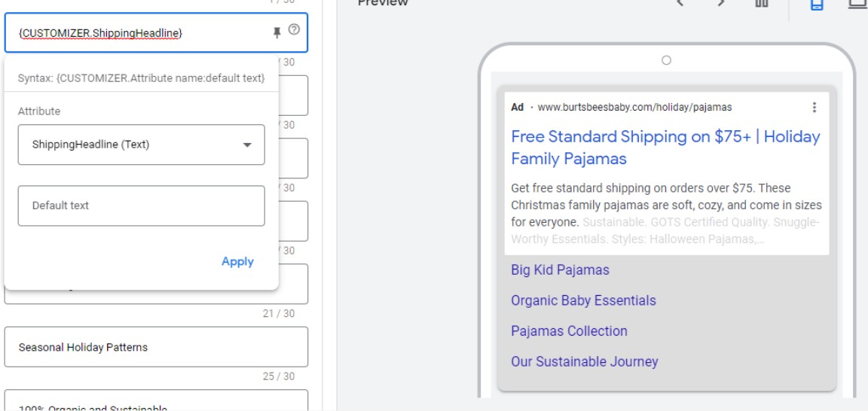Switch to the side-by-side columns preview view

point(762,3)
